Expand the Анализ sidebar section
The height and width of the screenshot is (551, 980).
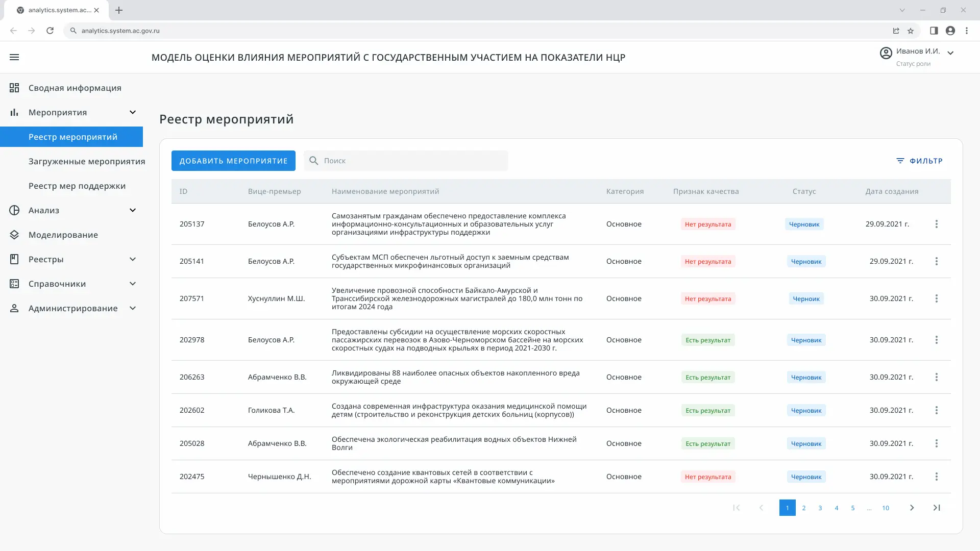(x=133, y=210)
